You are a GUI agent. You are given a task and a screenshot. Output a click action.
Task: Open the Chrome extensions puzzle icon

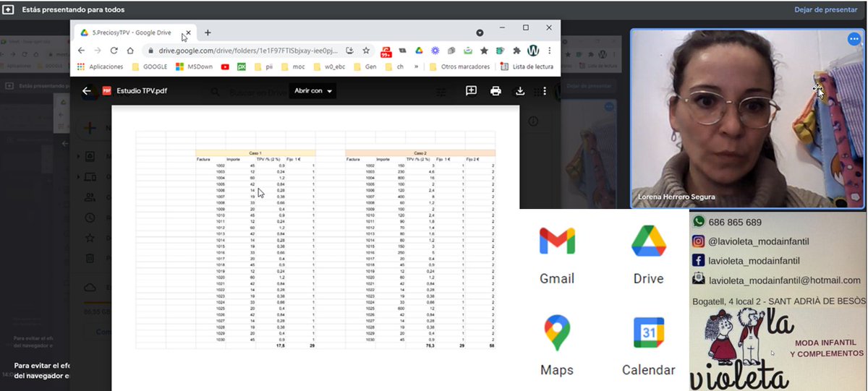tap(516, 51)
